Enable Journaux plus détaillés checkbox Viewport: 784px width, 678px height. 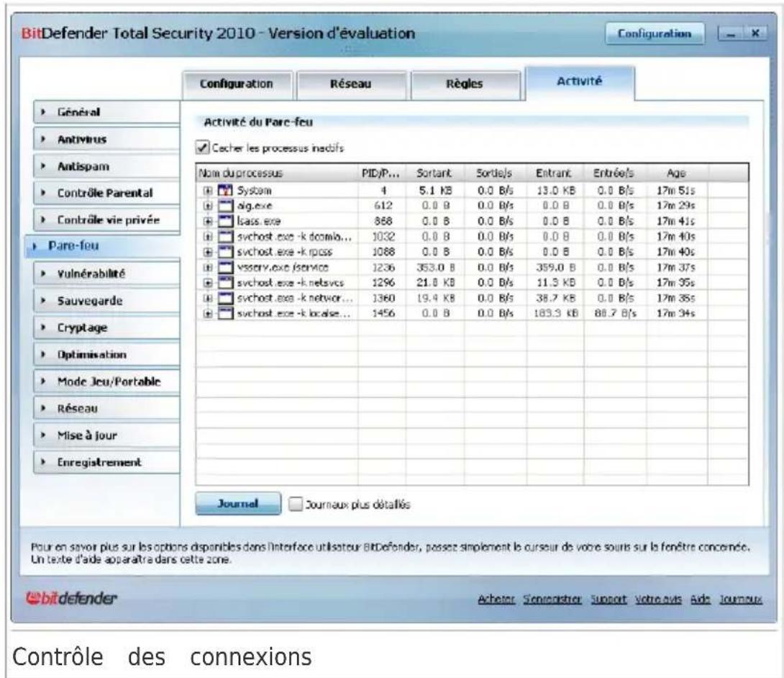click(296, 504)
